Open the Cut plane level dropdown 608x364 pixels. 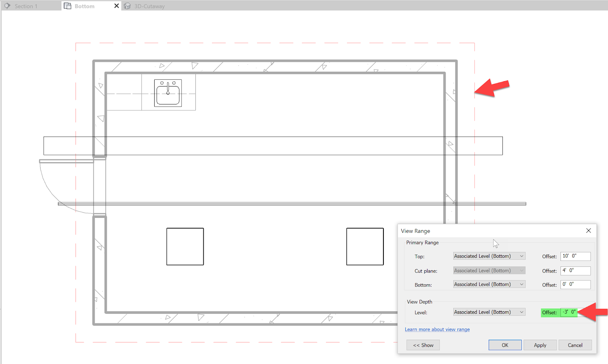coord(489,270)
